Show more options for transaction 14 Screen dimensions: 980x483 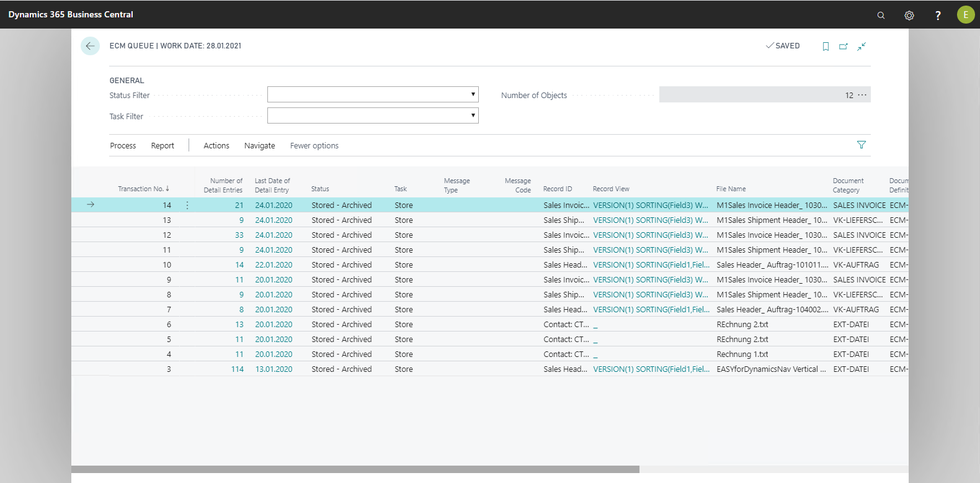click(187, 205)
